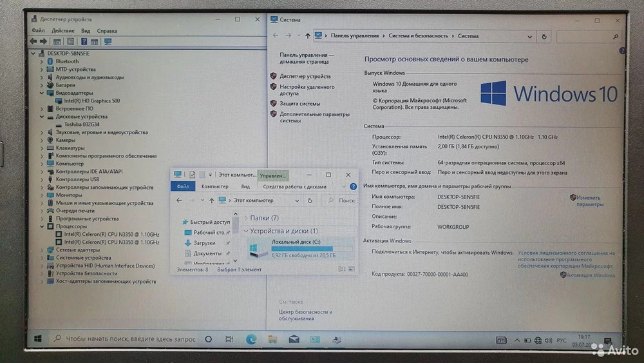Click the back arrow in Device Manager toolbar

[x=33, y=41]
